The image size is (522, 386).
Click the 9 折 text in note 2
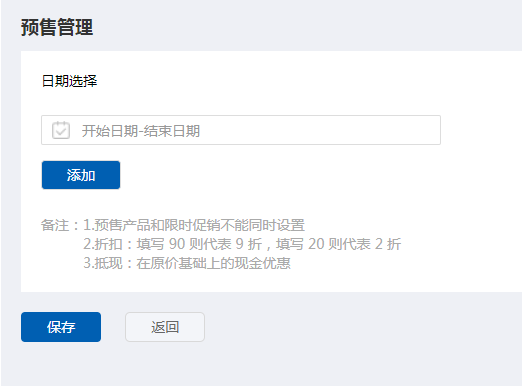(249, 244)
